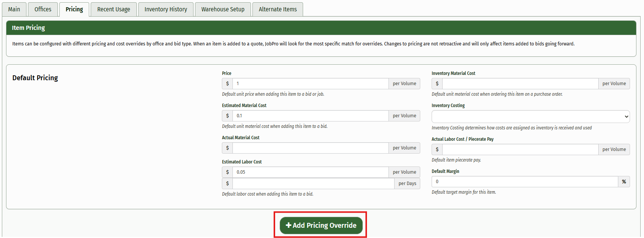Open the Recent Usage tab

coord(113,9)
